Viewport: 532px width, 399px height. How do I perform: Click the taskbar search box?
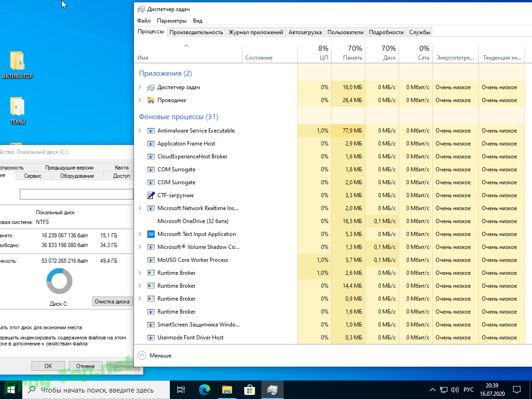coord(97,390)
